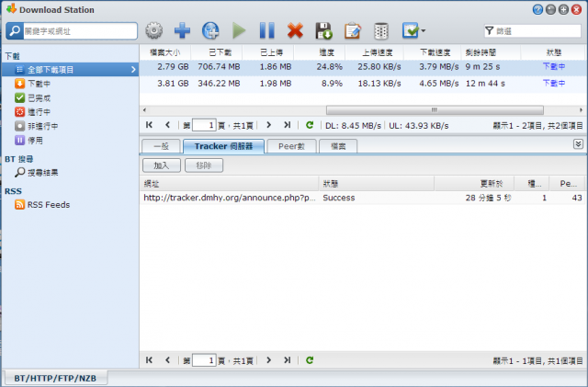The height and width of the screenshot is (387, 588).
Task: Go to previous page in tracker pager
Action: [x=167, y=360]
